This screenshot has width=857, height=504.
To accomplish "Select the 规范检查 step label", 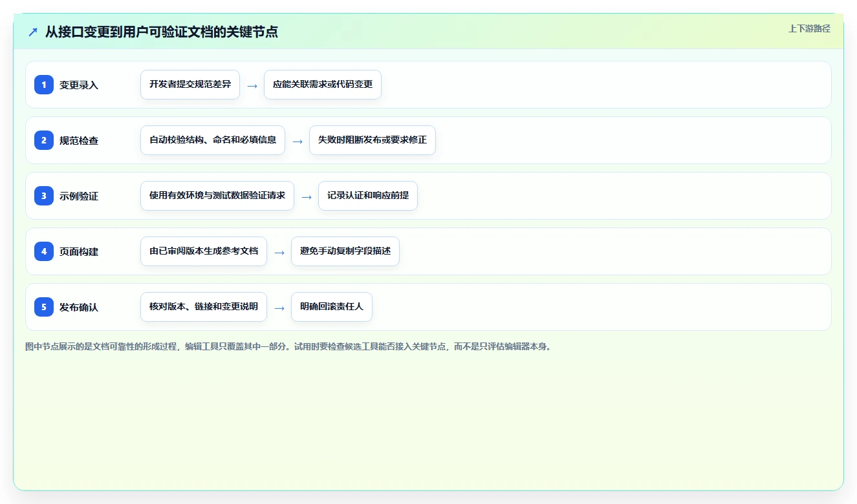I will click(79, 140).
